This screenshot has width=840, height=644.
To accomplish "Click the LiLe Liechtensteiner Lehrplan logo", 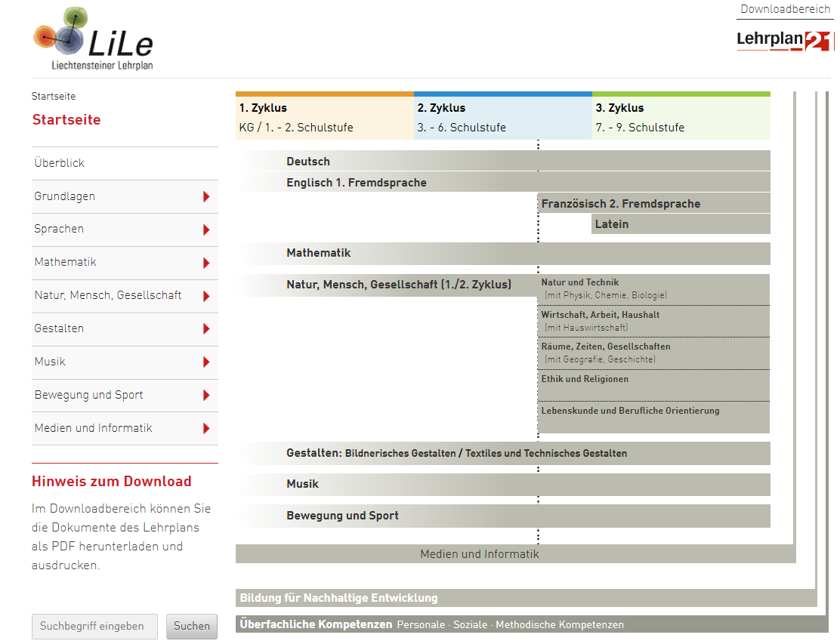I will coord(93,39).
